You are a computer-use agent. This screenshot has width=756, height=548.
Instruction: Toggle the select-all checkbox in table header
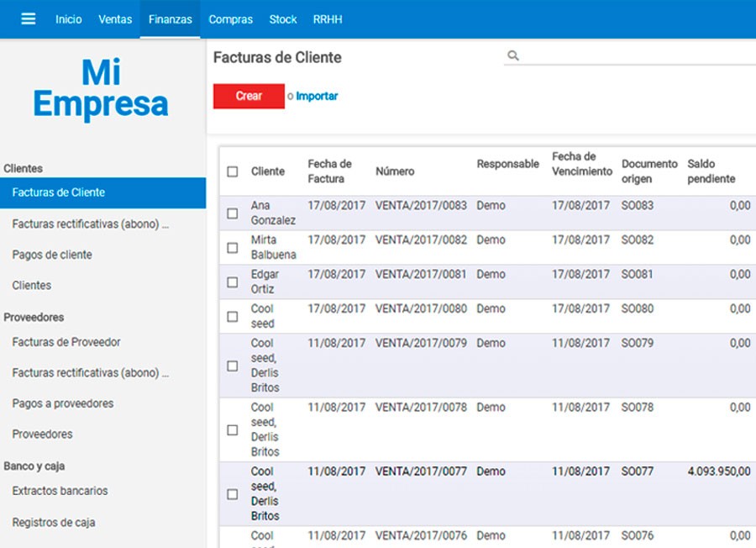click(233, 171)
